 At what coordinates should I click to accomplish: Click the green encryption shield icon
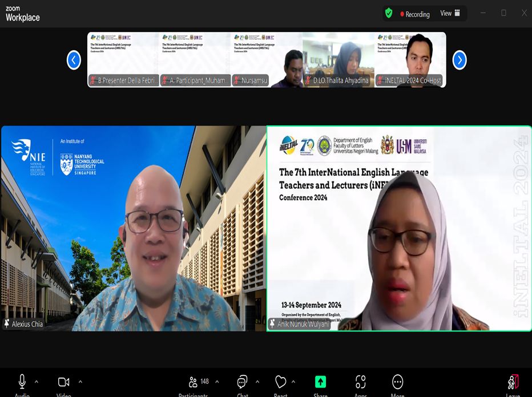(389, 13)
